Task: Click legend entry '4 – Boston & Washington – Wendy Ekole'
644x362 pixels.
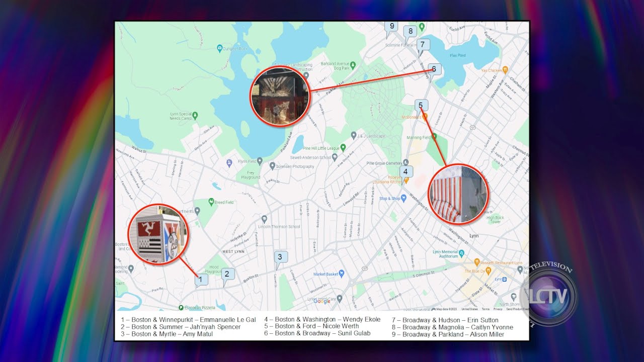Action: coord(323,320)
